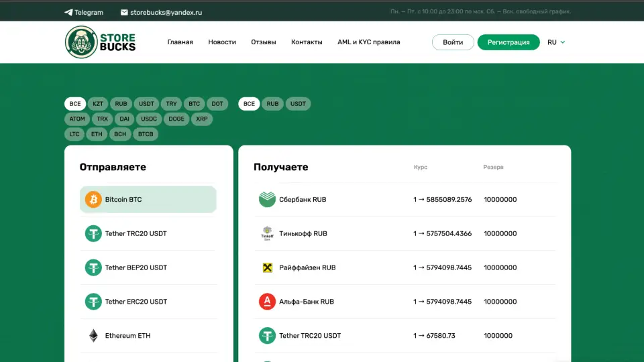Filter send currencies by XRP
Image resolution: width=644 pixels, height=362 pixels.
(x=202, y=119)
